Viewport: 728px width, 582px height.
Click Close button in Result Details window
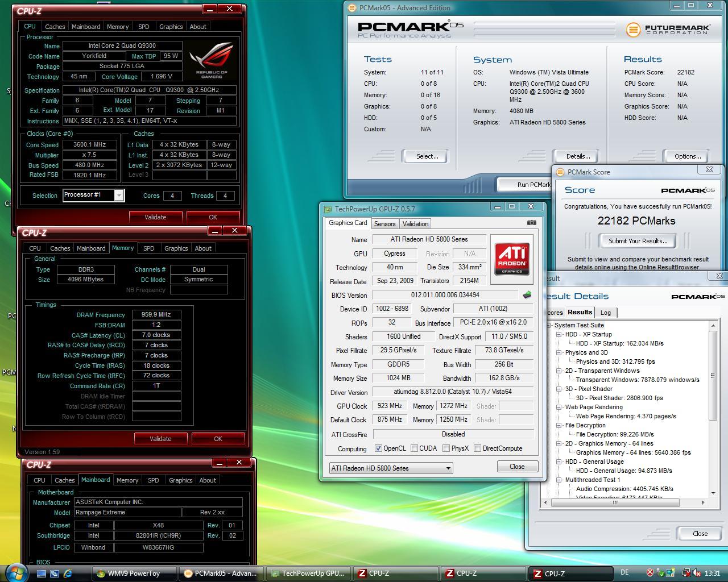pyautogui.click(x=700, y=534)
